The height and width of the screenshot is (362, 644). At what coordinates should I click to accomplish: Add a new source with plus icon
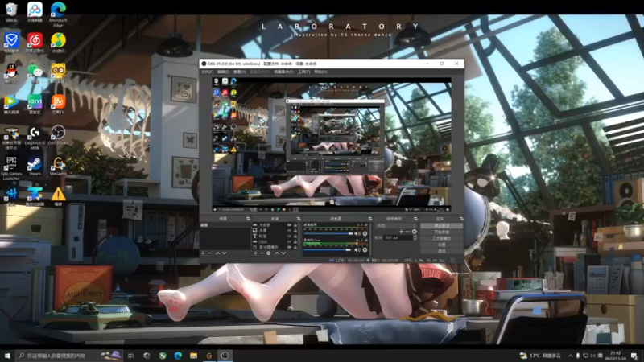pos(255,253)
